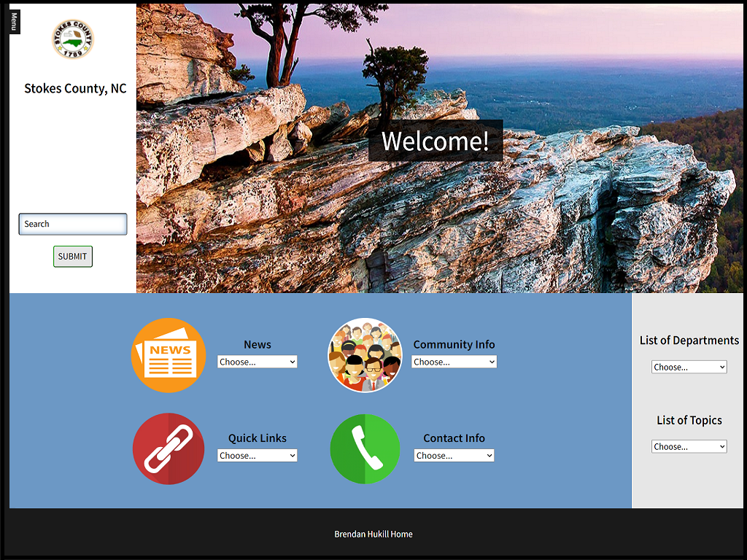747x560 pixels.
Task: Click the Quick Links label text
Action: pyautogui.click(x=258, y=438)
